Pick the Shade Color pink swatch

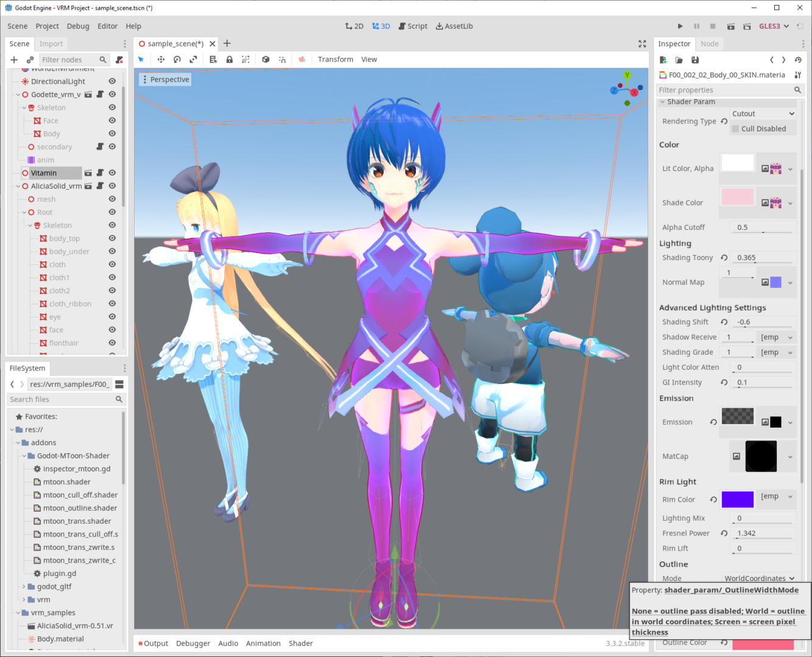tap(738, 197)
